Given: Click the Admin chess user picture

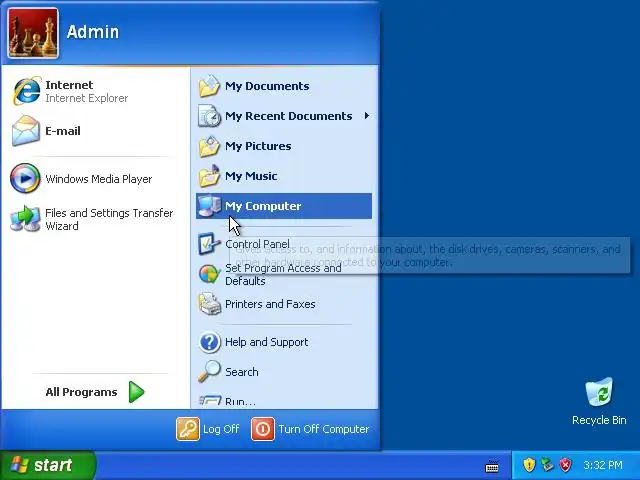Looking at the screenshot, I should click(x=33, y=33).
